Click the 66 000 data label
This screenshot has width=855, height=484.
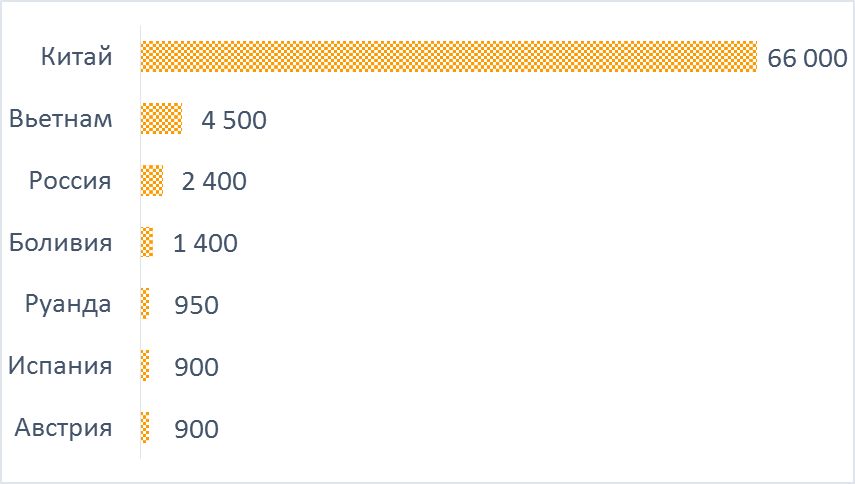[807, 58]
